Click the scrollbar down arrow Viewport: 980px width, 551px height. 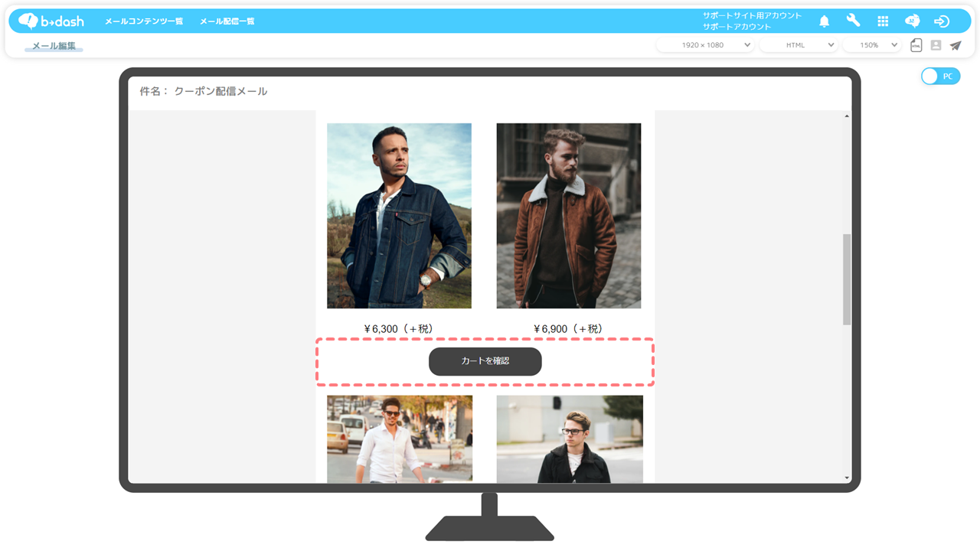(x=847, y=478)
